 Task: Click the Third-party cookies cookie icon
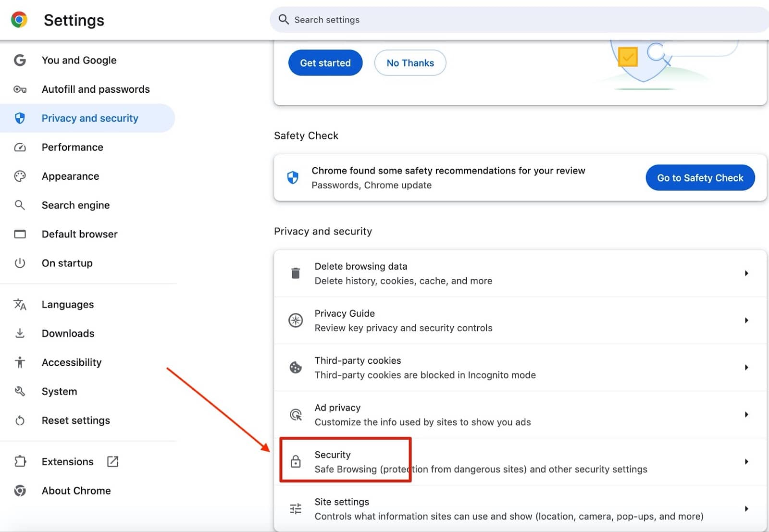coord(296,368)
